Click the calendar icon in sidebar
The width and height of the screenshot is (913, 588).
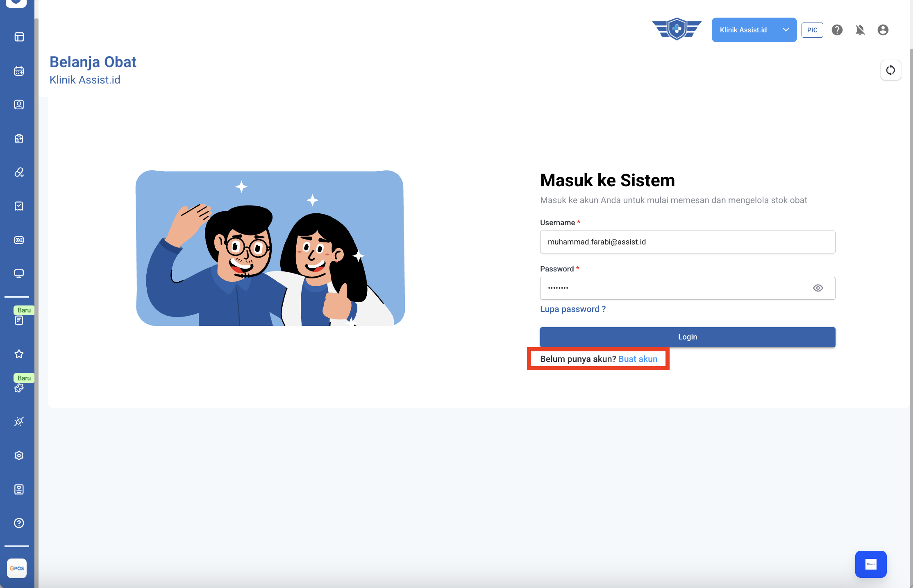coord(19,71)
